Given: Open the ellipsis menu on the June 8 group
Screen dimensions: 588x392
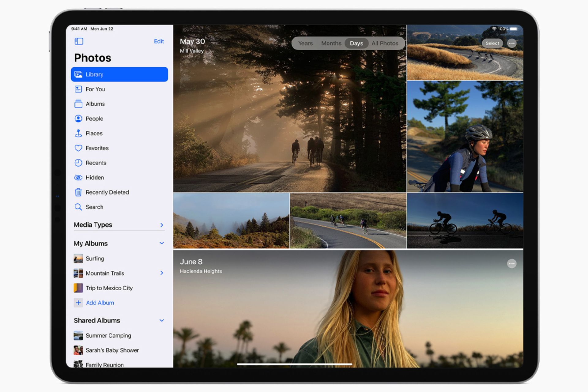Looking at the screenshot, I should [x=512, y=263].
